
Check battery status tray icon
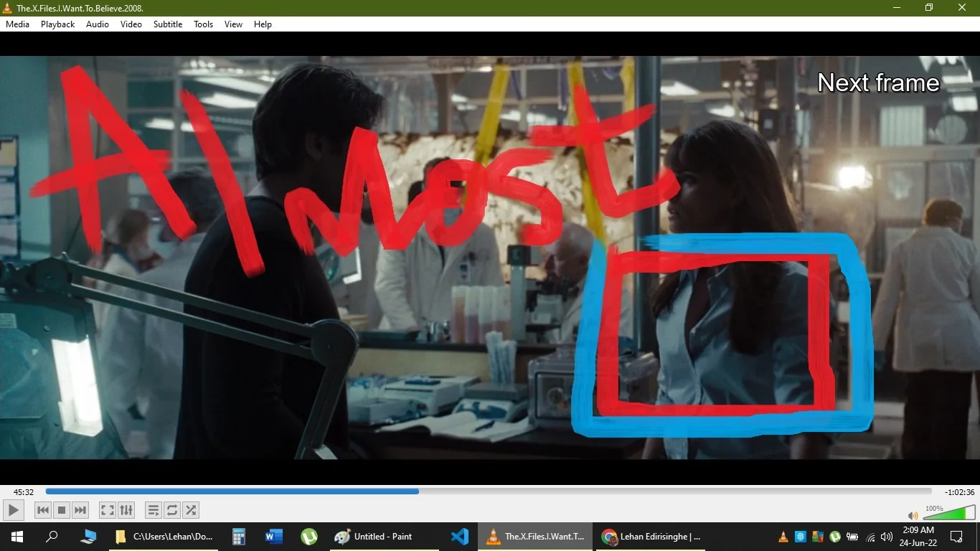852,537
